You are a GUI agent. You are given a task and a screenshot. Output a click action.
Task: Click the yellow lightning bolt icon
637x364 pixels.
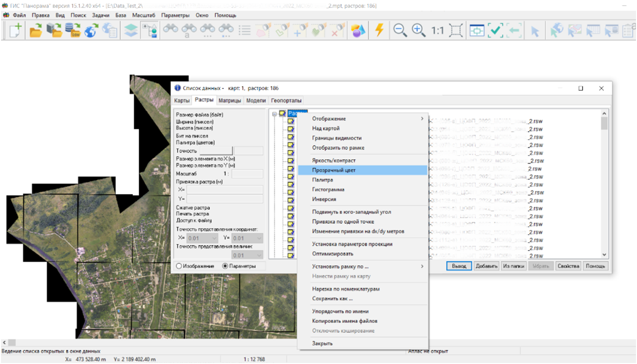[379, 31]
